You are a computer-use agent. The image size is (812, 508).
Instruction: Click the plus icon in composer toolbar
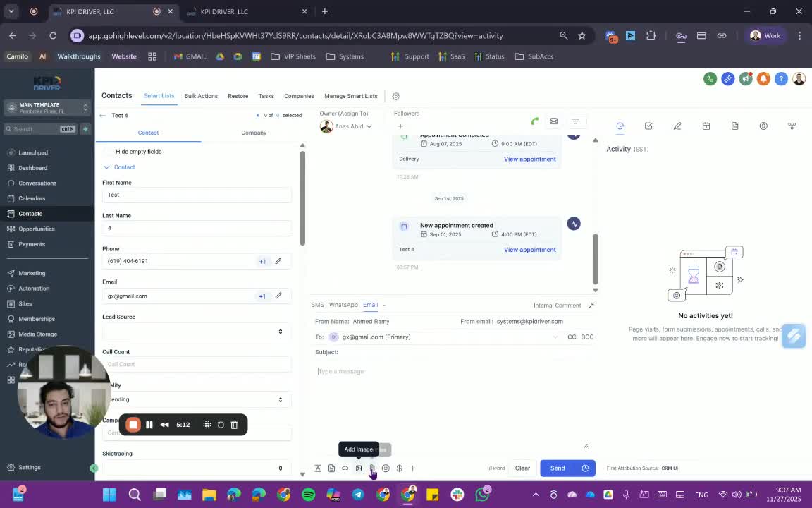(x=413, y=468)
